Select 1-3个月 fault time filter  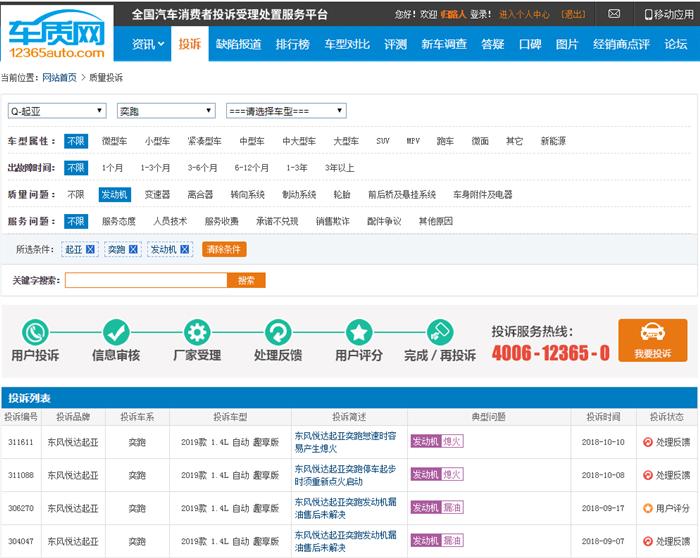click(155, 168)
